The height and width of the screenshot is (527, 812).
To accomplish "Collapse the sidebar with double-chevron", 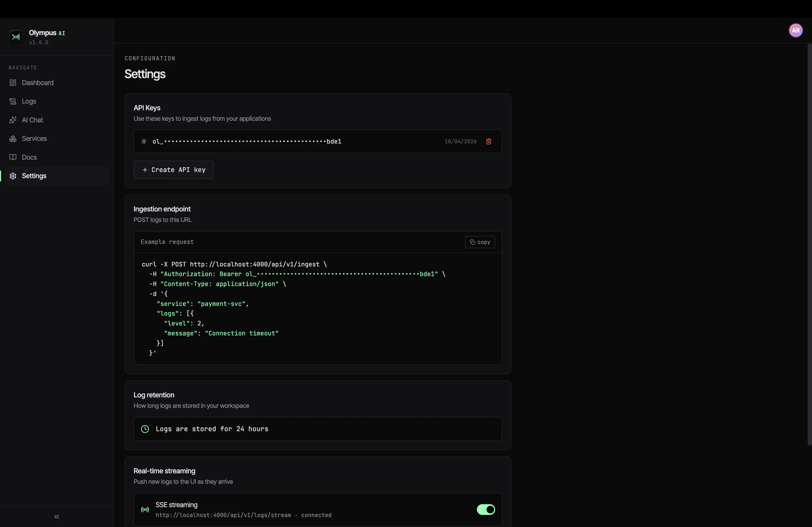I will tap(57, 517).
